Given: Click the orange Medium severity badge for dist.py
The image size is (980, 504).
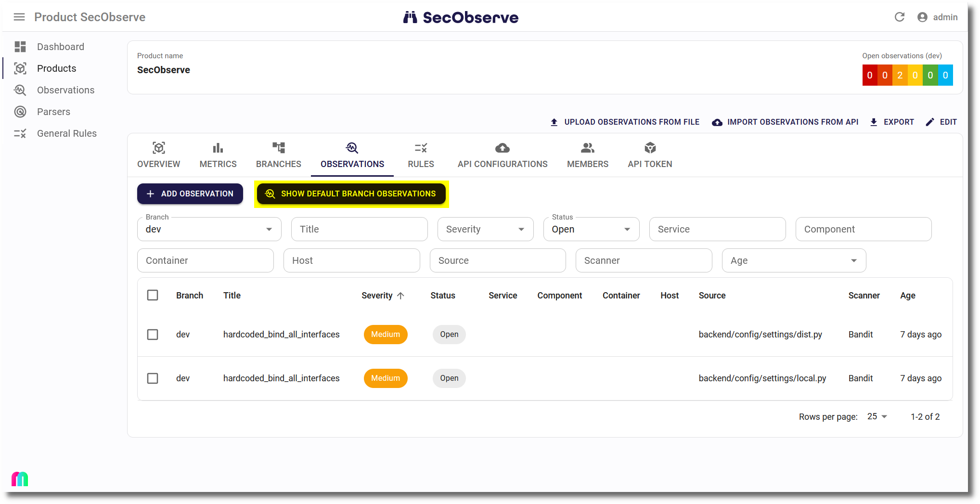Looking at the screenshot, I should point(385,334).
